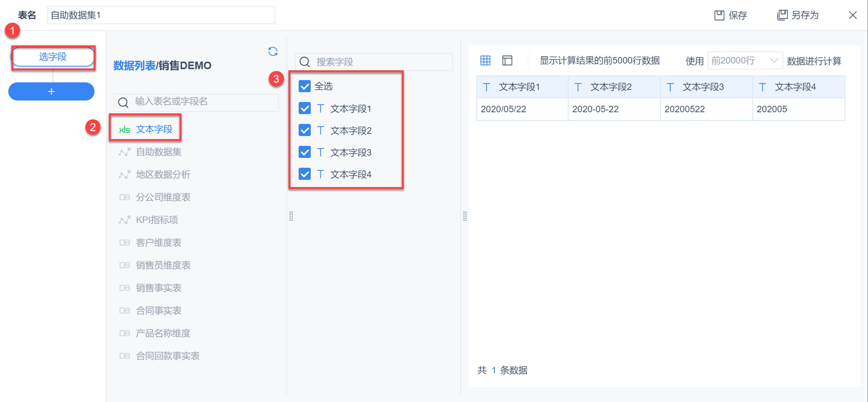Open the 前20000行 row-count dropdown
868x402 pixels.
[x=744, y=60]
